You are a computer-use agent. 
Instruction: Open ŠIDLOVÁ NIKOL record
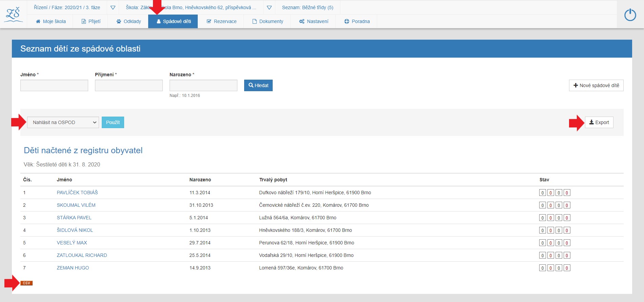[75, 230]
